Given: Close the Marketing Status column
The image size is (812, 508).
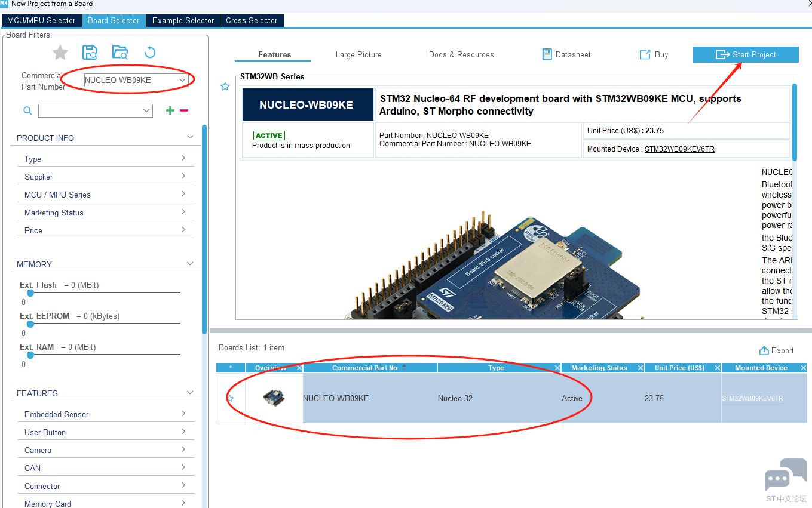Looking at the screenshot, I should pyautogui.click(x=641, y=368).
